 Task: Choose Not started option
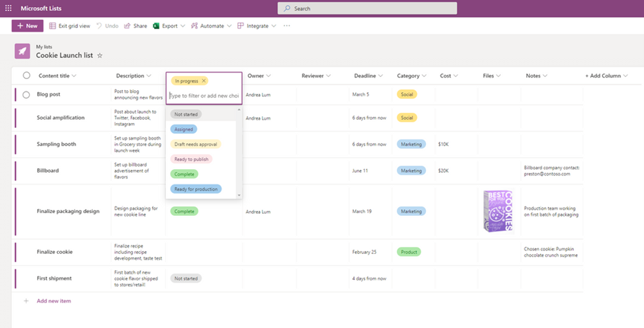pos(186,114)
